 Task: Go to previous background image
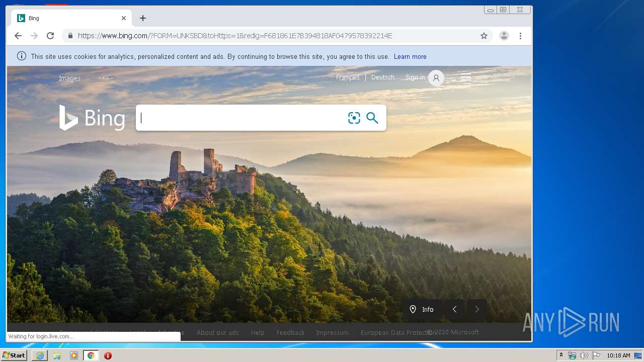[x=454, y=309]
